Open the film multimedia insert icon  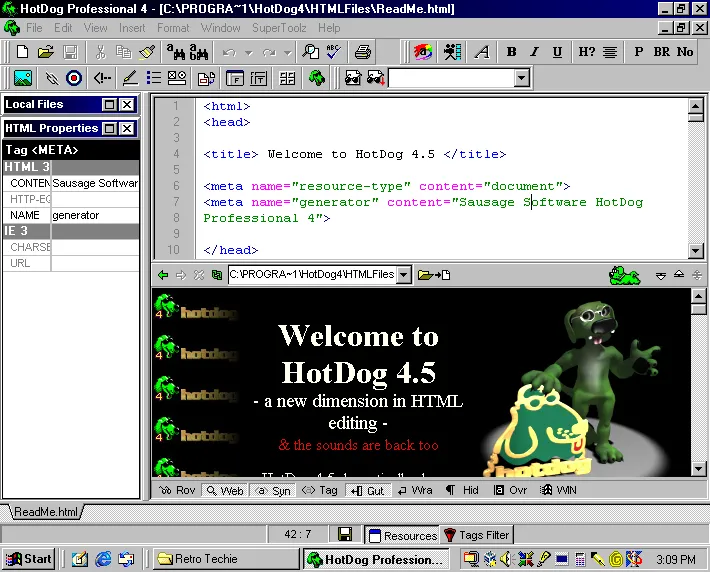452,52
